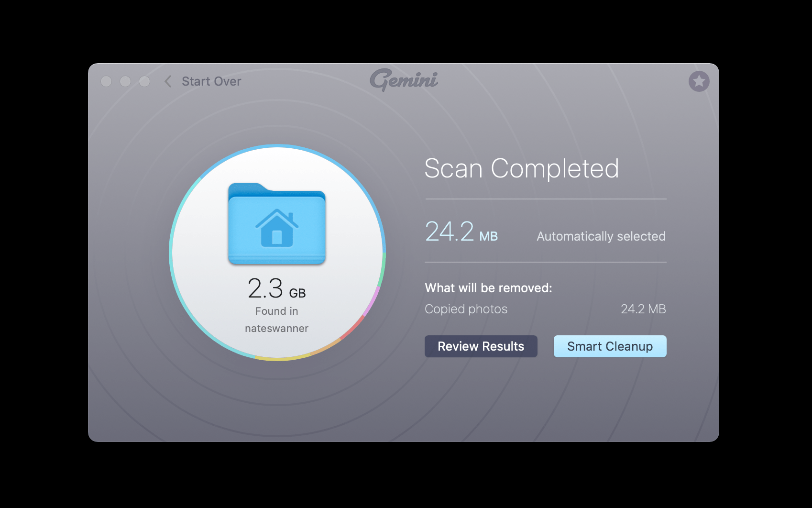Click the star achievements icon
This screenshot has height=508, width=812.
coord(699,81)
